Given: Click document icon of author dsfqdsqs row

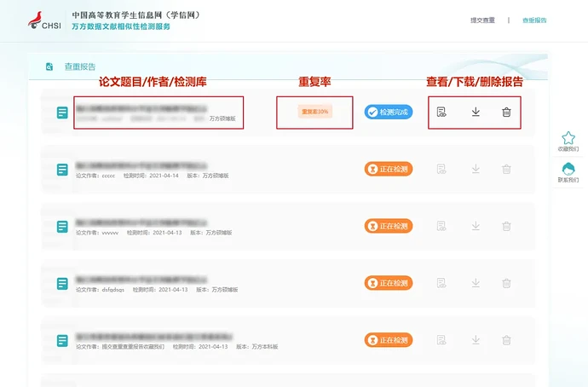Looking at the screenshot, I should (x=62, y=284).
